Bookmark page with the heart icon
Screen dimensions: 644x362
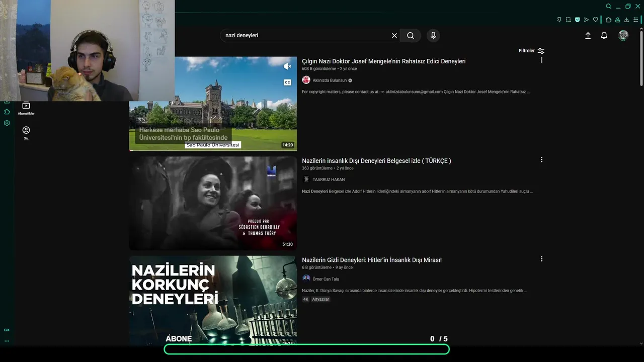click(595, 20)
